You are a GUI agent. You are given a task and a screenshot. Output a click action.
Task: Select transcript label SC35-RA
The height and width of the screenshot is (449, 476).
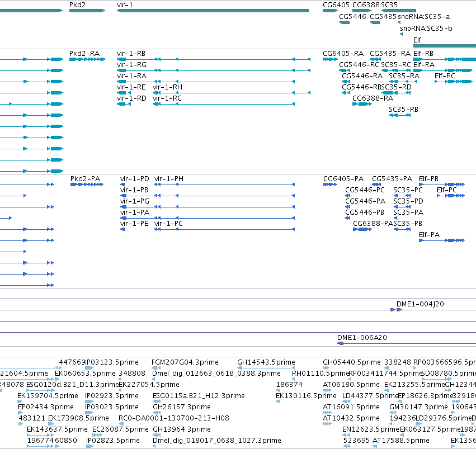(404, 76)
